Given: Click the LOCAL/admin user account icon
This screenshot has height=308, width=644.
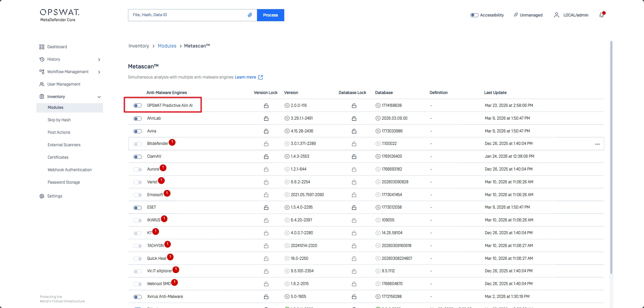Looking at the screenshot, I should [x=556, y=15].
